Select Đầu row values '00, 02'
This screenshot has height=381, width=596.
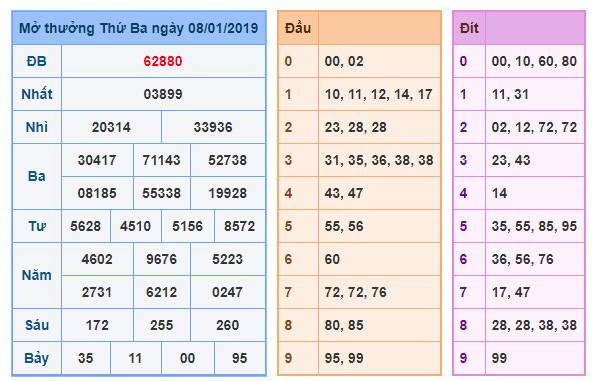pyautogui.click(x=344, y=61)
